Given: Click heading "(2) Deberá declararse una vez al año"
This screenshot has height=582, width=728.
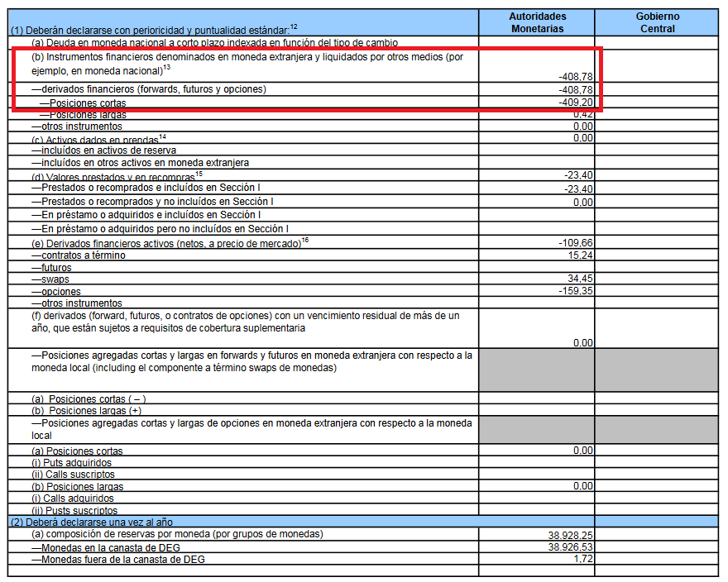Looking at the screenshot, I should pos(92,522).
